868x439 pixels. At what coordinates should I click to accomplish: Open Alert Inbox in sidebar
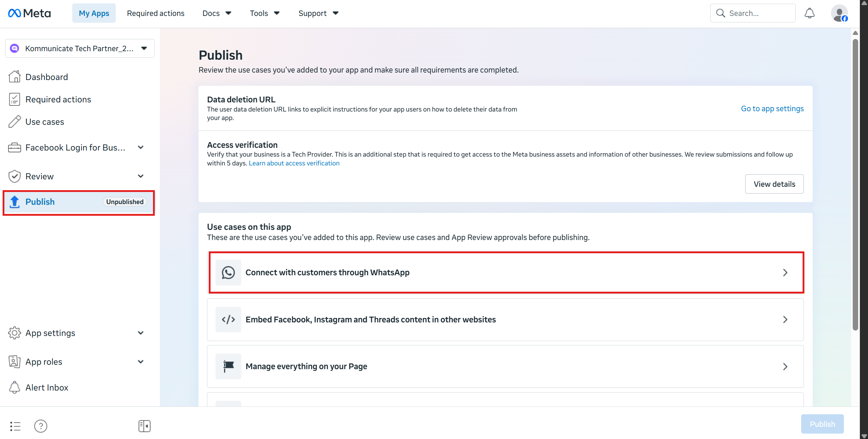pyautogui.click(x=47, y=387)
